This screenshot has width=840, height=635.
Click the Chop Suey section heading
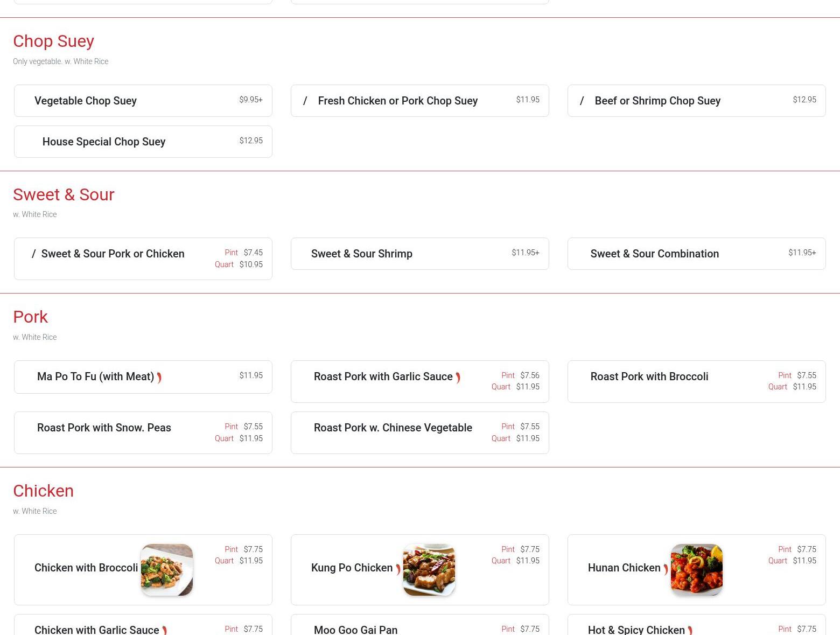click(x=53, y=41)
